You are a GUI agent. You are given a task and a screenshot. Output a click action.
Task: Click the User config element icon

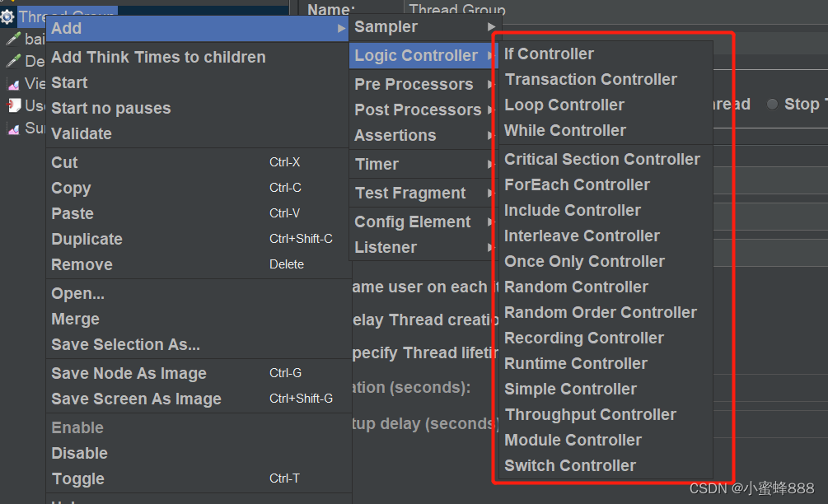point(14,105)
